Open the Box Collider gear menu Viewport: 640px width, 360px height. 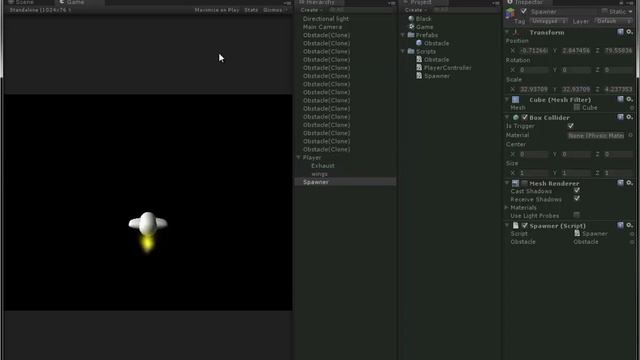[629, 117]
